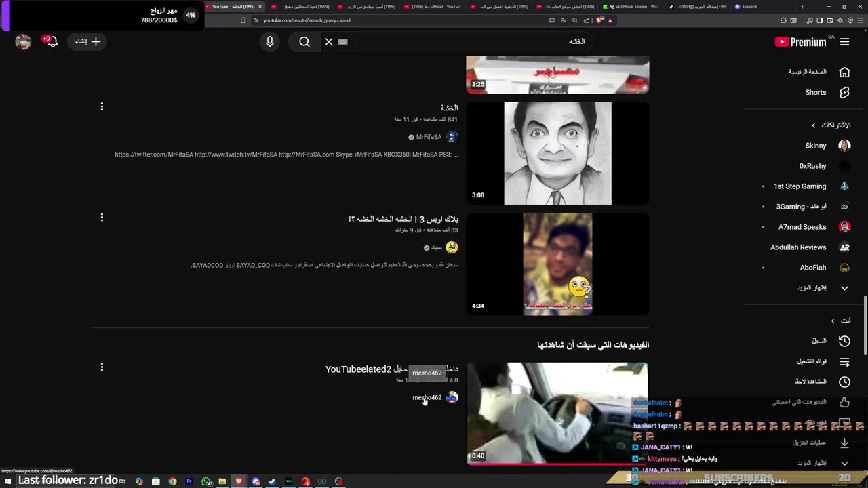Open السجل watch history in sidebar

[x=831, y=341]
